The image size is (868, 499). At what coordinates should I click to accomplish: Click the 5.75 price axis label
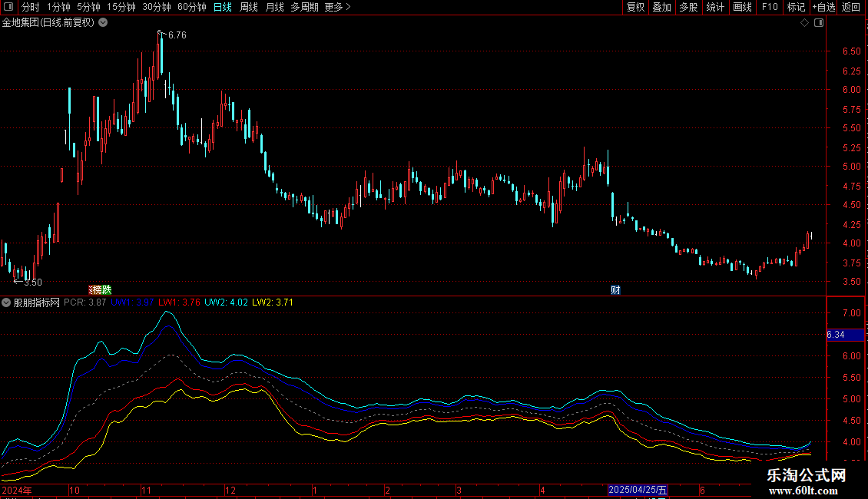pos(851,110)
